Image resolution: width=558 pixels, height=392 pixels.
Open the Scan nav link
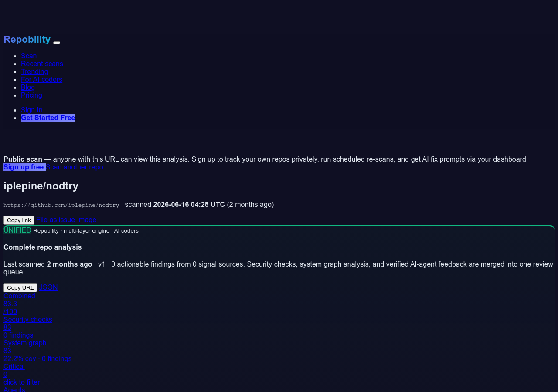[29, 56]
